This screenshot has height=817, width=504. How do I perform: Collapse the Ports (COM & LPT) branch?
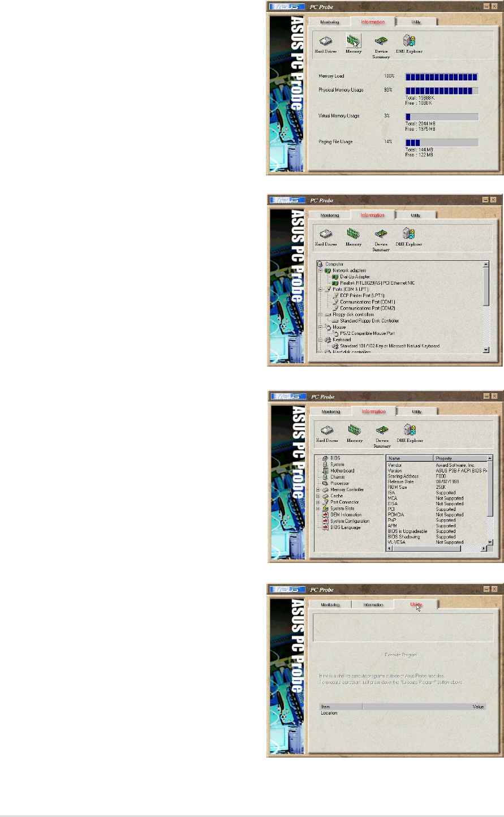[x=320, y=289]
